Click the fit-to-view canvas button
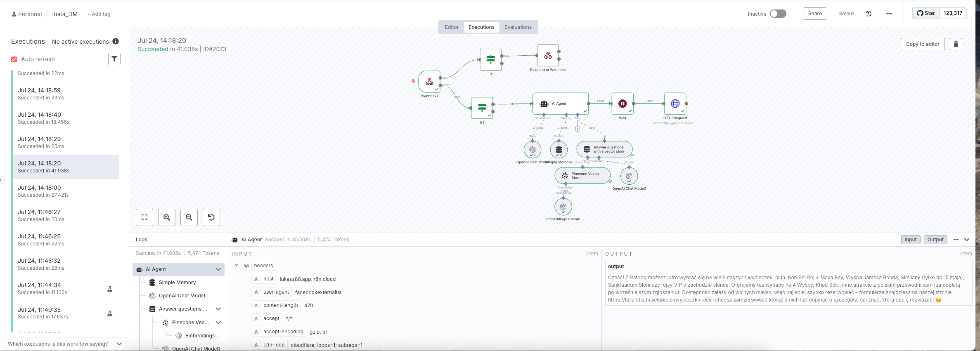This screenshot has height=351, width=980. click(144, 217)
